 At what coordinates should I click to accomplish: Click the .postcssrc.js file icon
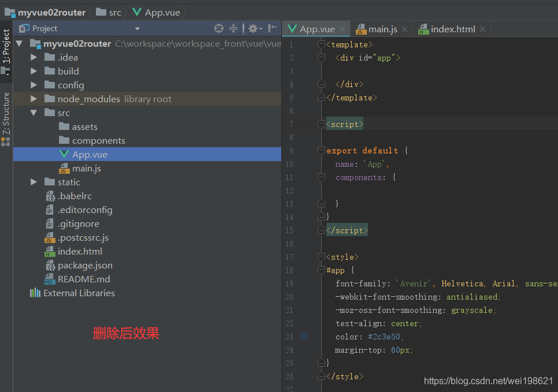(x=50, y=238)
